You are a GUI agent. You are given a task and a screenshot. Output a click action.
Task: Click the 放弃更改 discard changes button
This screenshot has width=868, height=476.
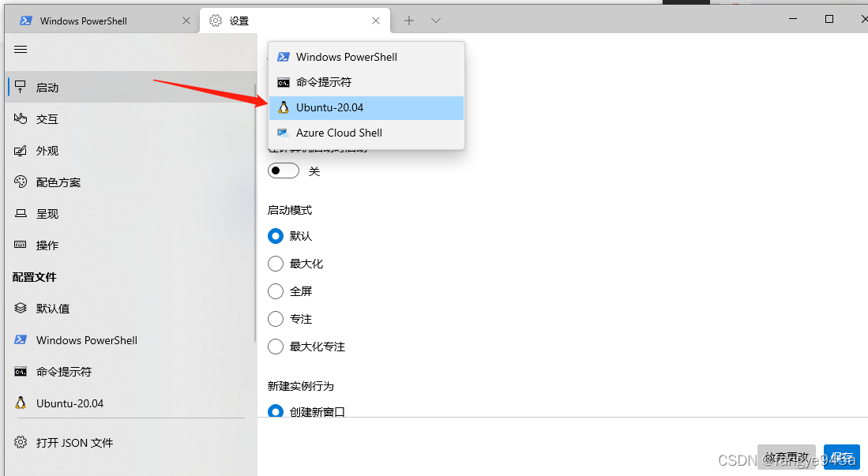[x=787, y=457]
